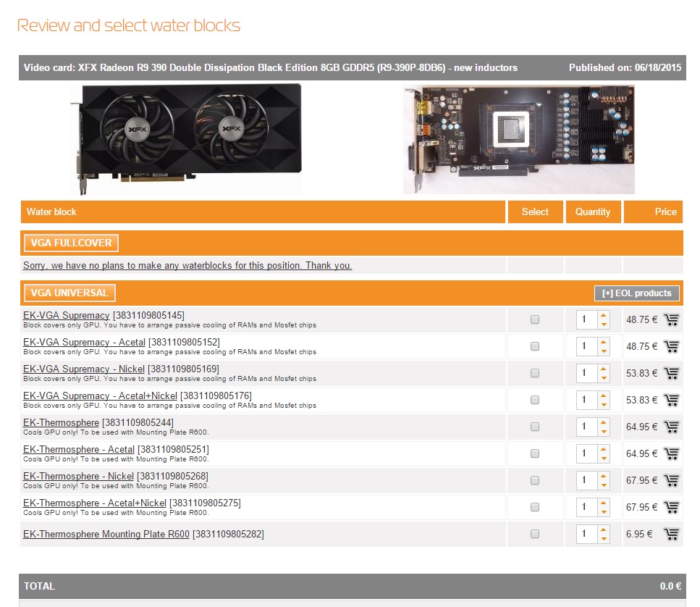
Task: Increase quantity for EK-Thermosphere 3831109805244
Action: click(604, 422)
